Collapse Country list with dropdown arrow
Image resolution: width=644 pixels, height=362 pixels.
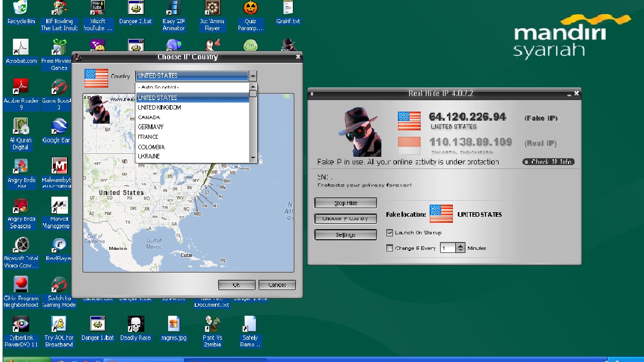[x=253, y=76]
